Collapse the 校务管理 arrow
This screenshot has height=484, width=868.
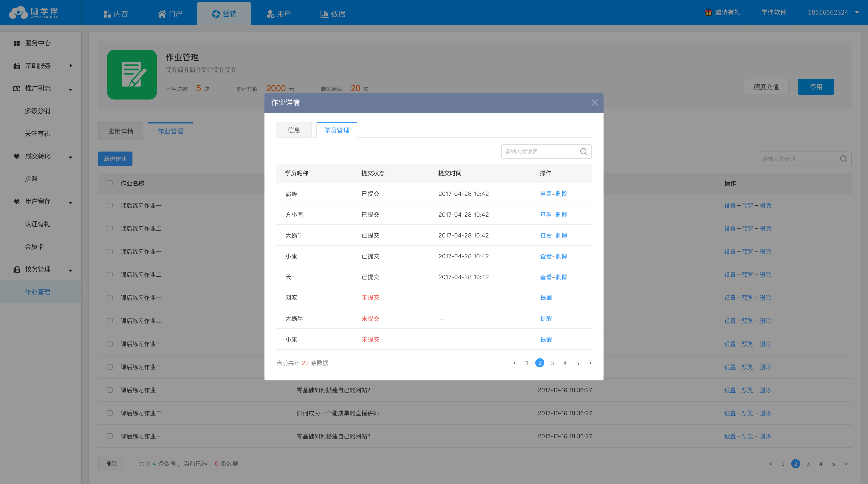[71, 270]
